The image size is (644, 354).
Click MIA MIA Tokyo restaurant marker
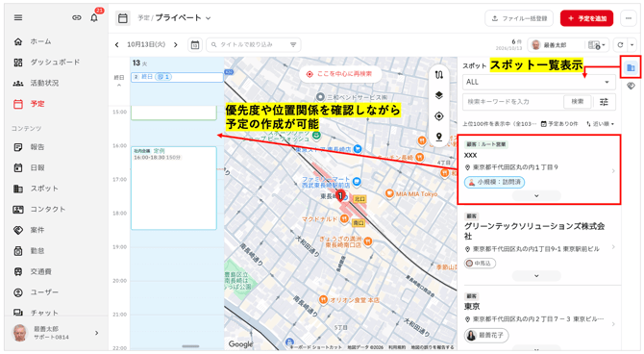(x=389, y=193)
